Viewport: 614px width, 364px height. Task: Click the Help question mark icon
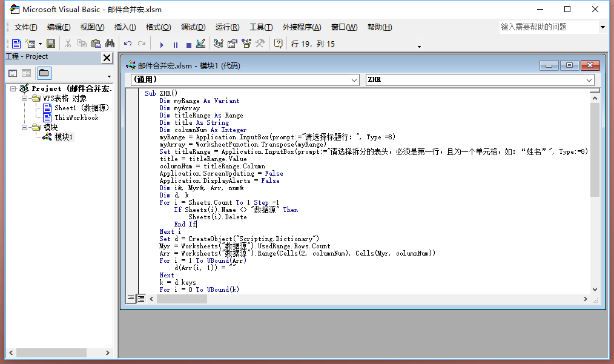tap(278, 44)
